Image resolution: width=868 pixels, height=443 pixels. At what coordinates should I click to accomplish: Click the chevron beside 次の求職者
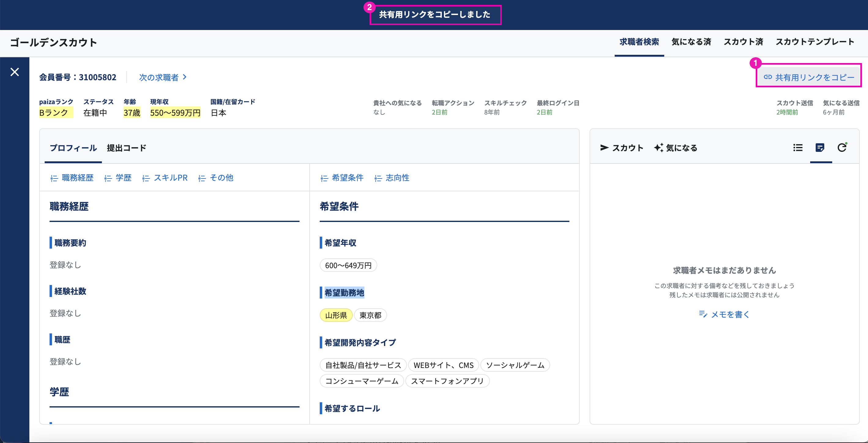coord(184,77)
